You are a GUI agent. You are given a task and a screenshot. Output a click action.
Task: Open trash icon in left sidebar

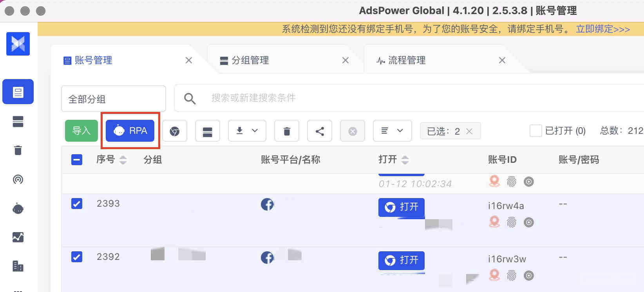[18, 150]
